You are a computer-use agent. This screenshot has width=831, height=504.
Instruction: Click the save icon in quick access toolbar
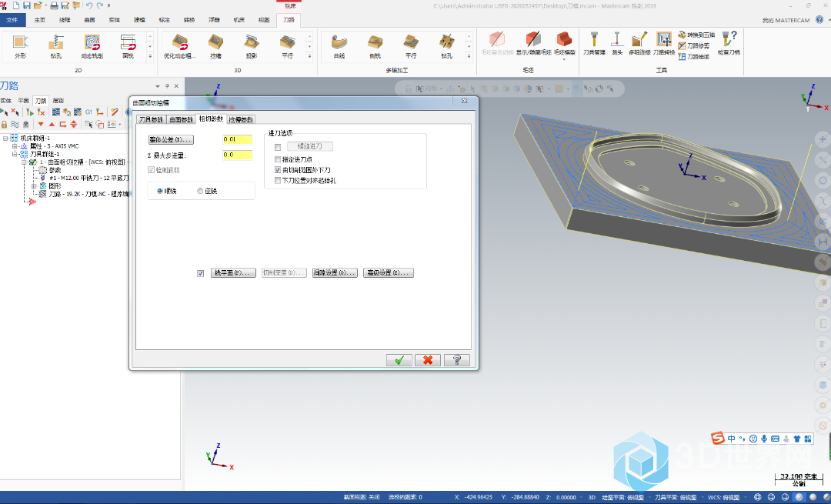(27, 5)
